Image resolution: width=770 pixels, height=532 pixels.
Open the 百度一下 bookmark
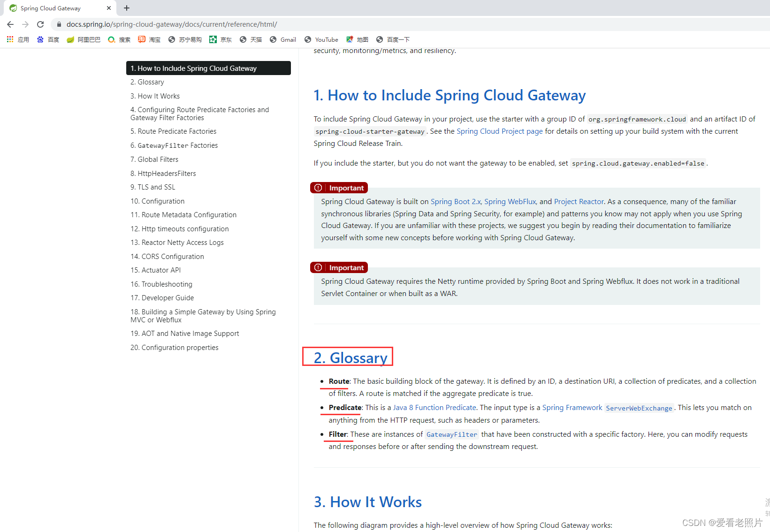tap(393, 39)
